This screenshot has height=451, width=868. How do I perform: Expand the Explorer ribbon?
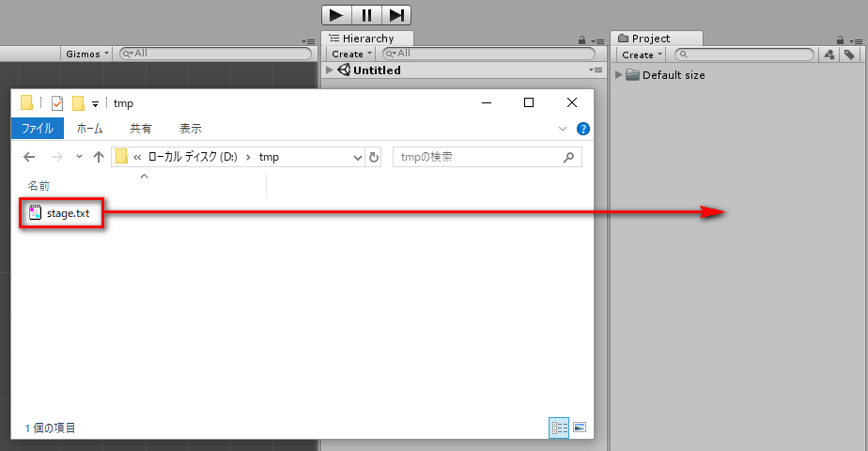coord(563,129)
